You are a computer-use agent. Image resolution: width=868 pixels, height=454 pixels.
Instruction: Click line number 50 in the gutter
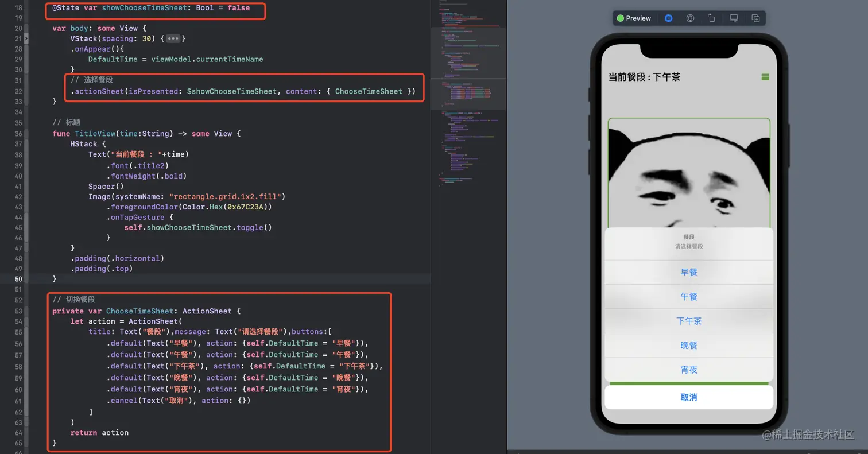(x=18, y=279)
